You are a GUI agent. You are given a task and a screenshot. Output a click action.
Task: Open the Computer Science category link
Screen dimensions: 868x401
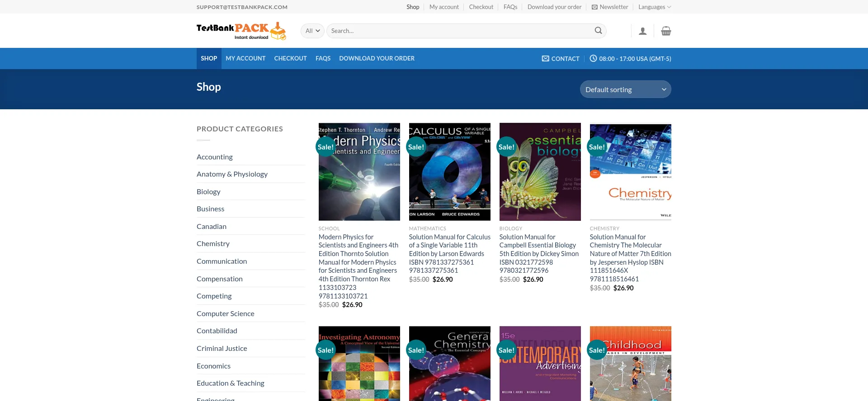pos(225,314)
